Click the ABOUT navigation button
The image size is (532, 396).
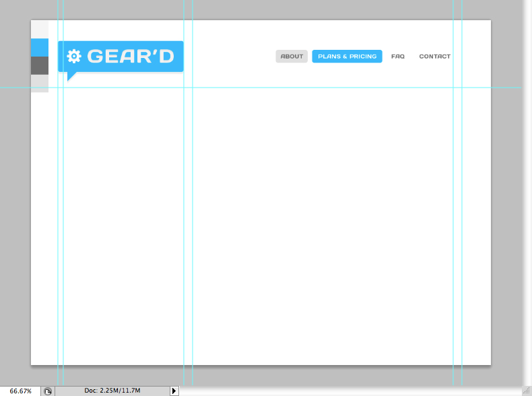[x=292, y=57]
